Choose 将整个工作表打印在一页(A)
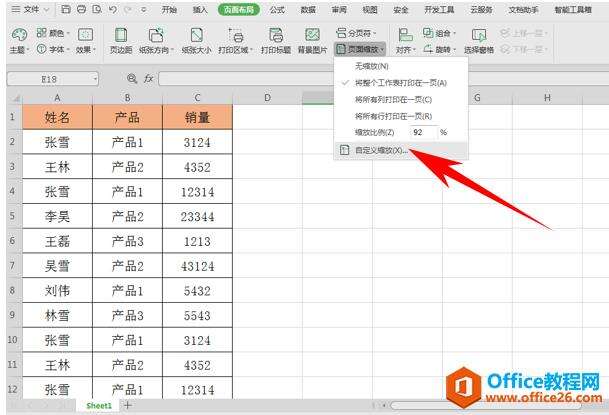This screenshot has width=609, height=415. coord(401,83)
